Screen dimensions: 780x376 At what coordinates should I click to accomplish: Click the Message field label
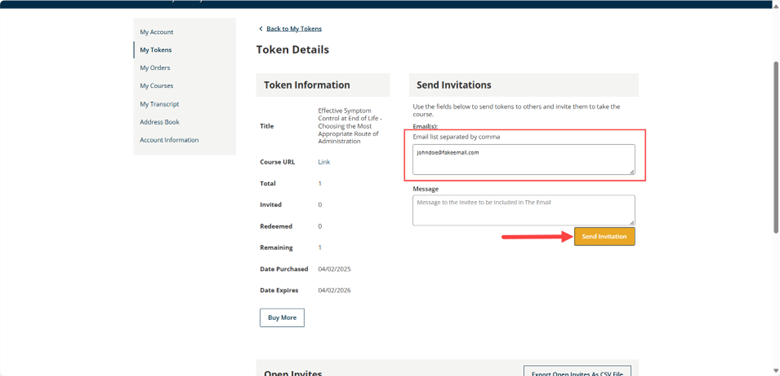pyautogui.click(x=425, y=189)
